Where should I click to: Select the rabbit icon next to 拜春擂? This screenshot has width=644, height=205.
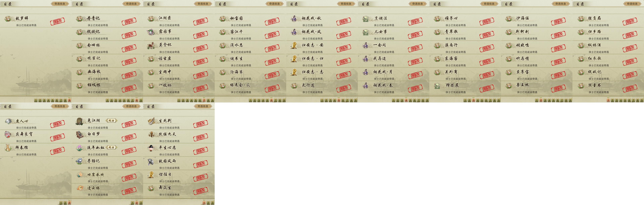(8, 148)
